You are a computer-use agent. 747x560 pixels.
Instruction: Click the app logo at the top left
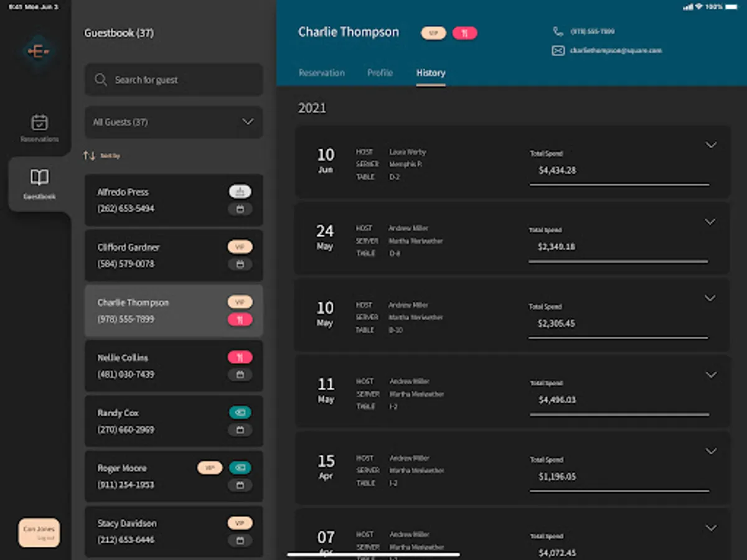[x=38, y=52]
